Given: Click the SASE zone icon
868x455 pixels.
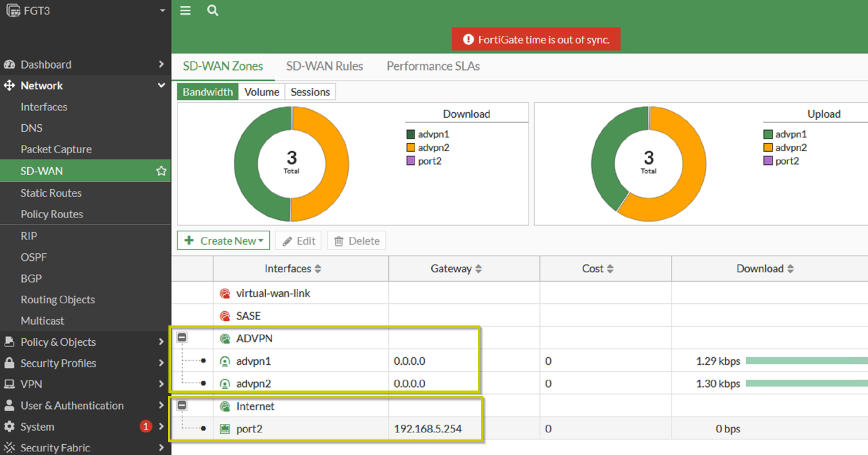Looking at the screenshot, I should coord(225,316).
